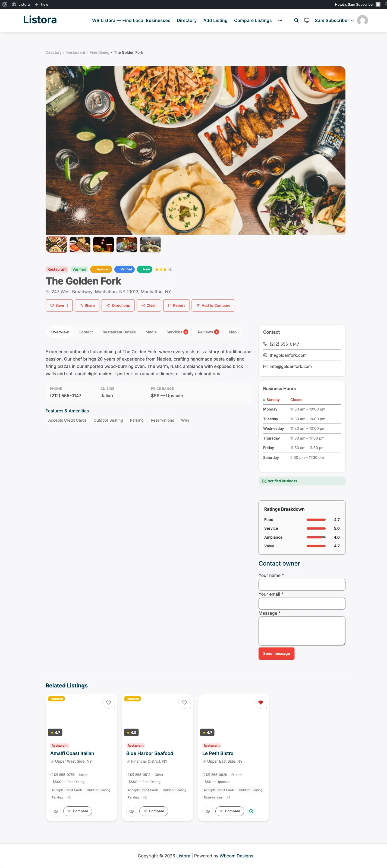Select the fifth gallery thumbnail
The image size is (387, 868).
coord(150,245)
